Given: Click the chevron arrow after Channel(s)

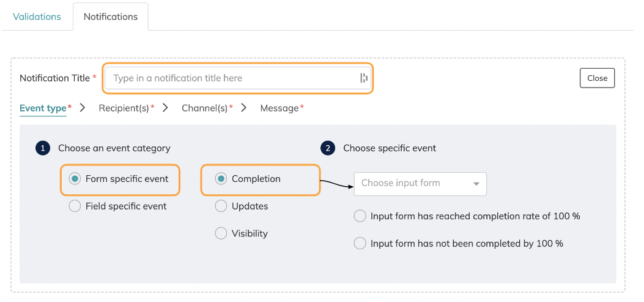Looking at the screenshot, I should click(243, 108).
